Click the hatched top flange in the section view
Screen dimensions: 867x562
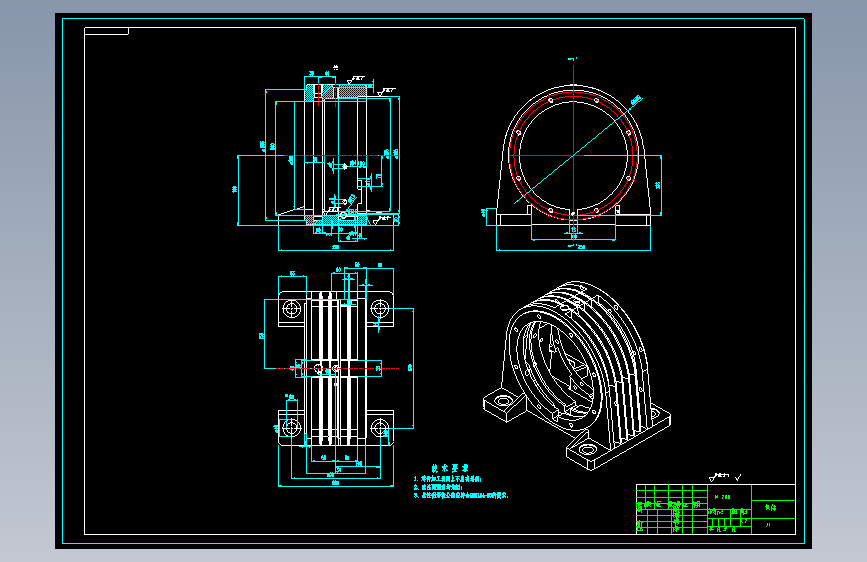point(336,91)
